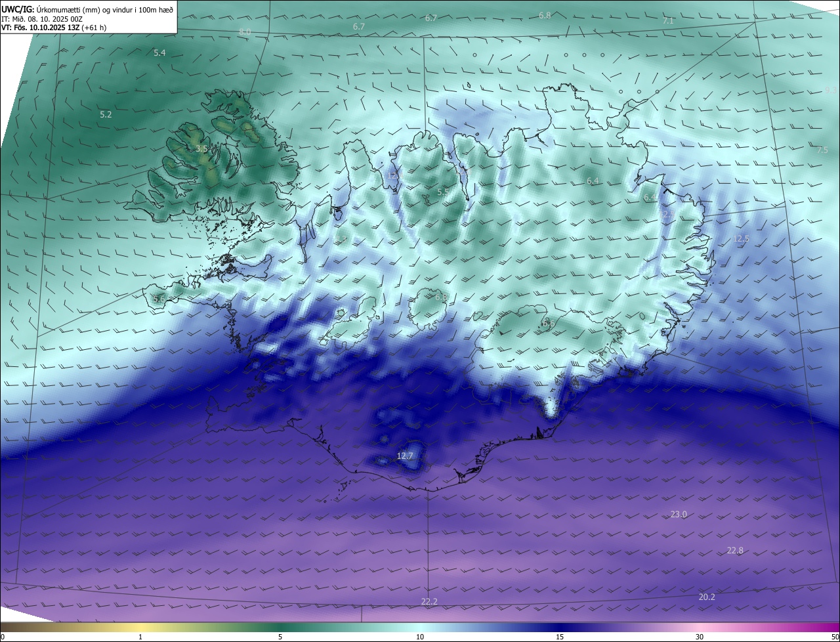The height and width of the screenshot is (642, 840).
Task: Click the 20.2 value label
Action: click(707, 597)
